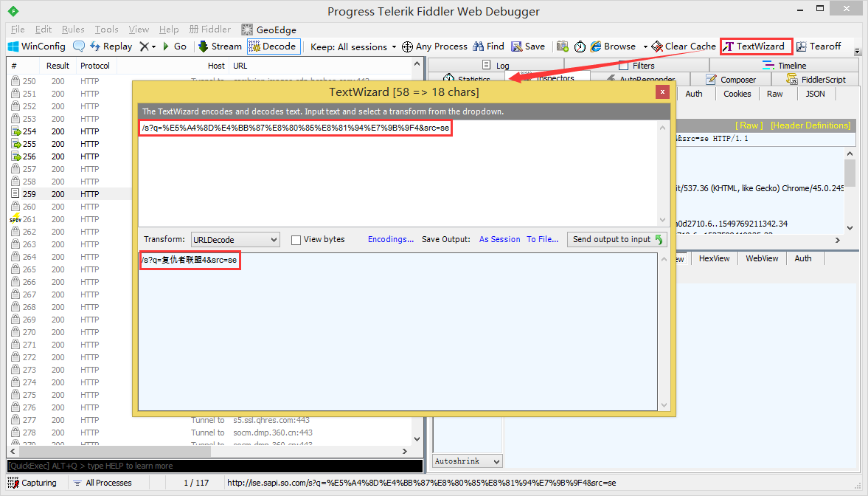Open the Keep: All sessions dropdown
Screen dimensions: 868x496
point(353,46)
